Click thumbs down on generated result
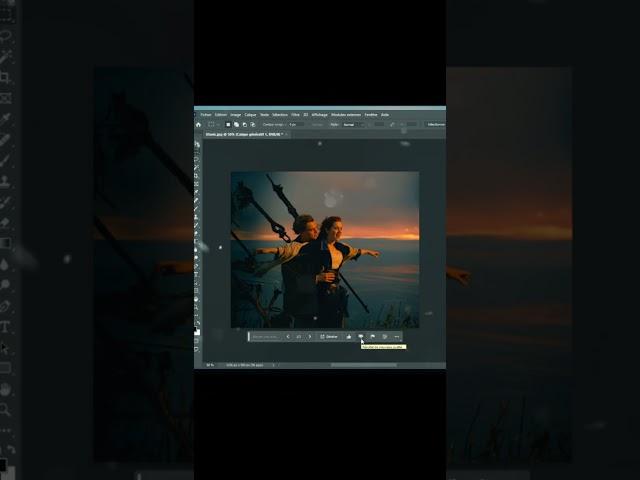Viewport: 640px width, 480px height. tap(361, 336)
